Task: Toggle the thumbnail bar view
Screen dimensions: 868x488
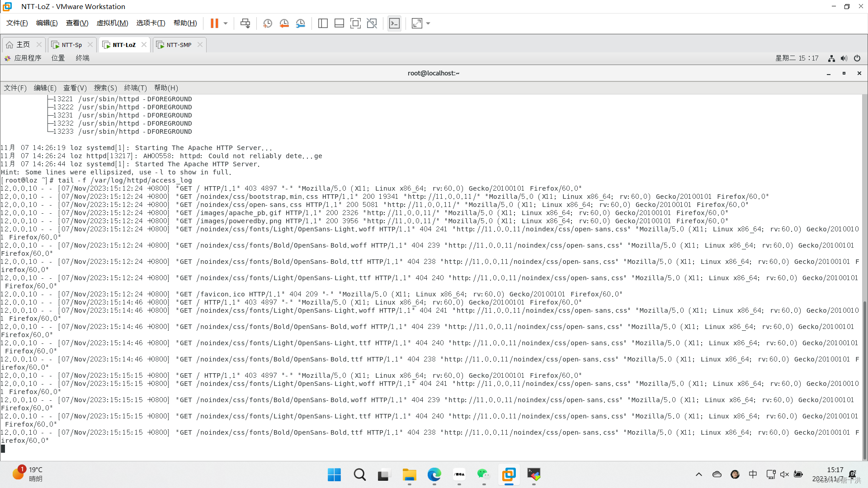Action: pos(339,23)
